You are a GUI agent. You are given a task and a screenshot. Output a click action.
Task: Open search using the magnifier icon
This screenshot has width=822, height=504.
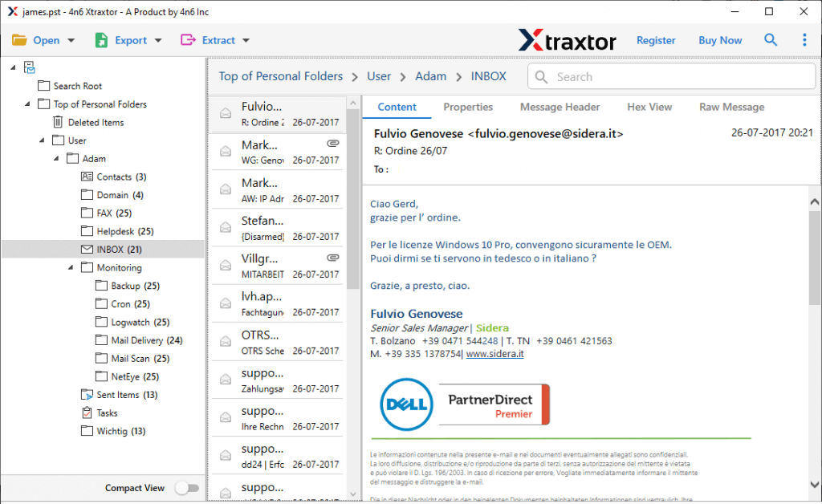point(771,39)
